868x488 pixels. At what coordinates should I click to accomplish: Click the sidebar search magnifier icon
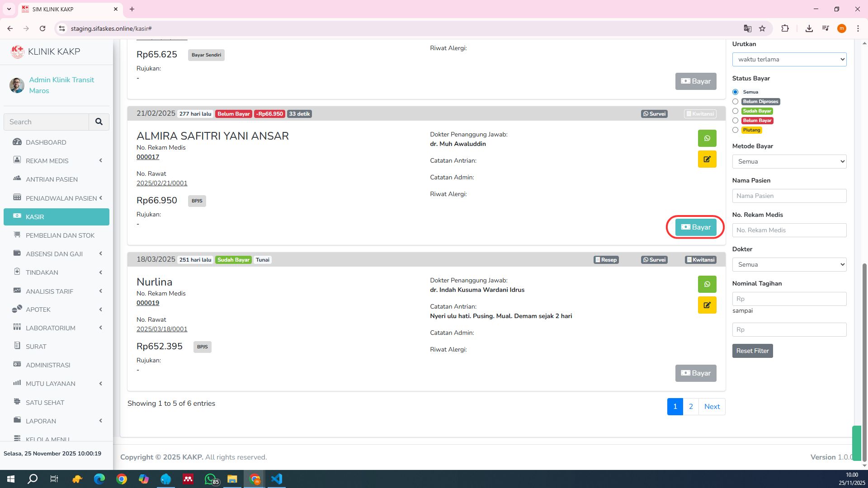[99, 122]
